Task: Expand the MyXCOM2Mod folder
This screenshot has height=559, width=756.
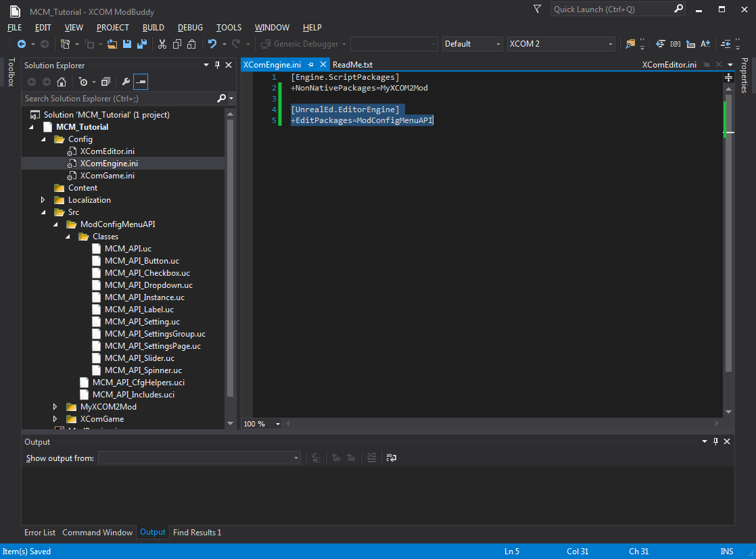Action: (x=55, y=407)
